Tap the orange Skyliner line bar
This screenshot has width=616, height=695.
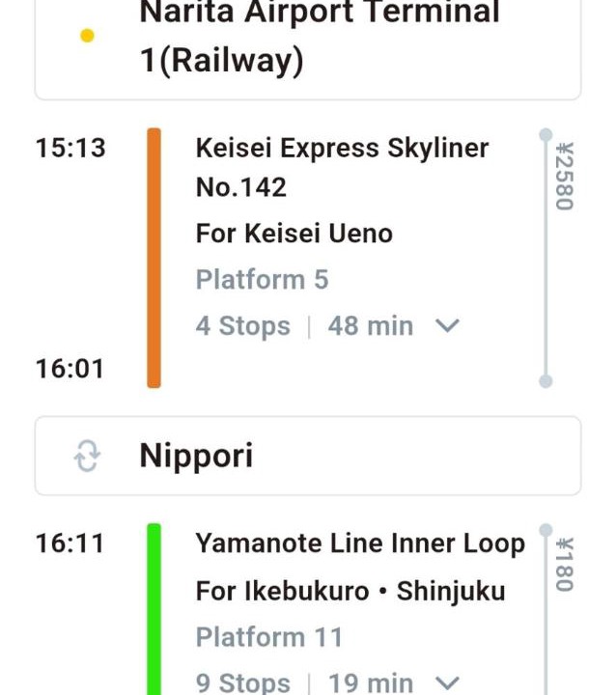[154, 258]
